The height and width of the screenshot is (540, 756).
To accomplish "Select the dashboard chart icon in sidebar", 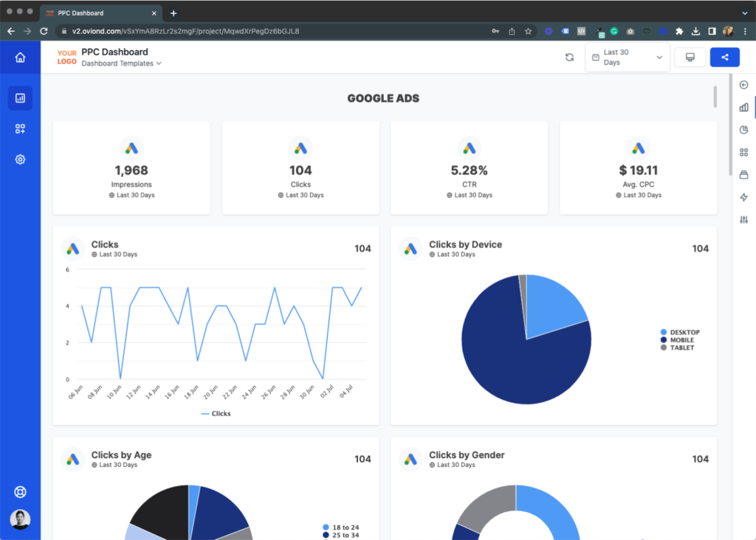I will pyautogui.click(x=20, y=98).
